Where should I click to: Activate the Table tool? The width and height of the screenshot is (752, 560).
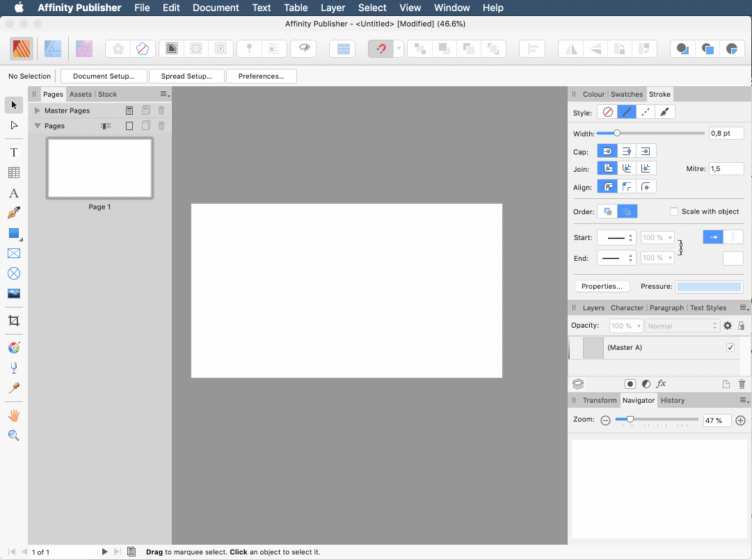pos(13,172)
